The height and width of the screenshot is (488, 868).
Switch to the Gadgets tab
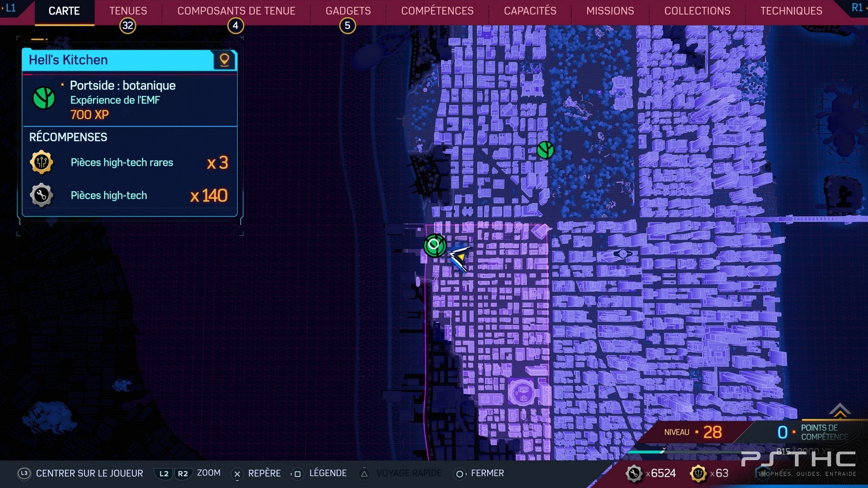click(348, 11)
